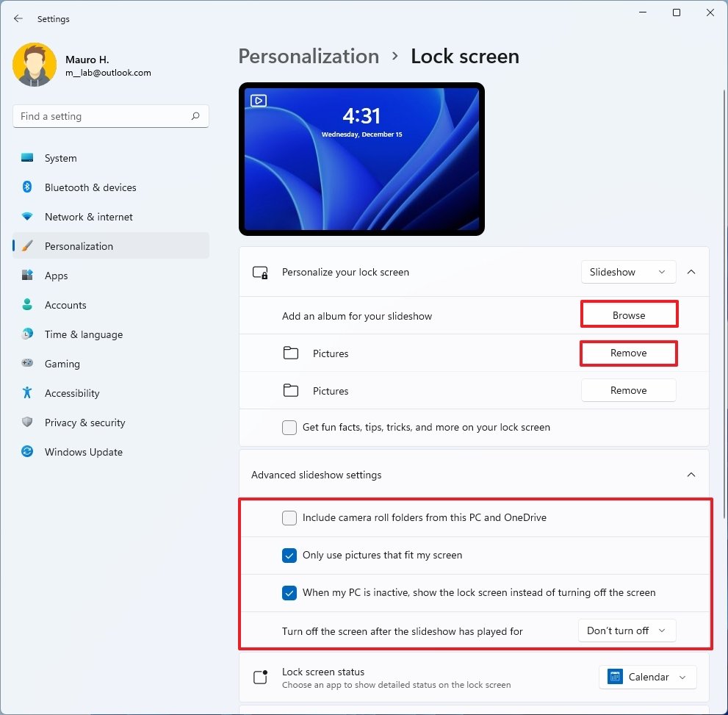Viewport: 728px width, 715px height.
Task: Click the back arrow in Settings
Action: click(18, 18)
